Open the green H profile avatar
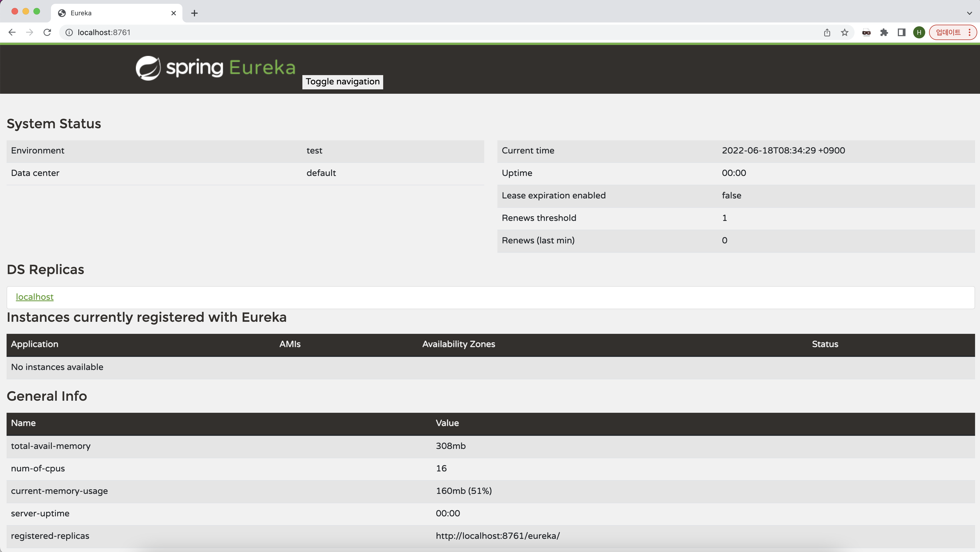980x552 pixels. (919, 32)
